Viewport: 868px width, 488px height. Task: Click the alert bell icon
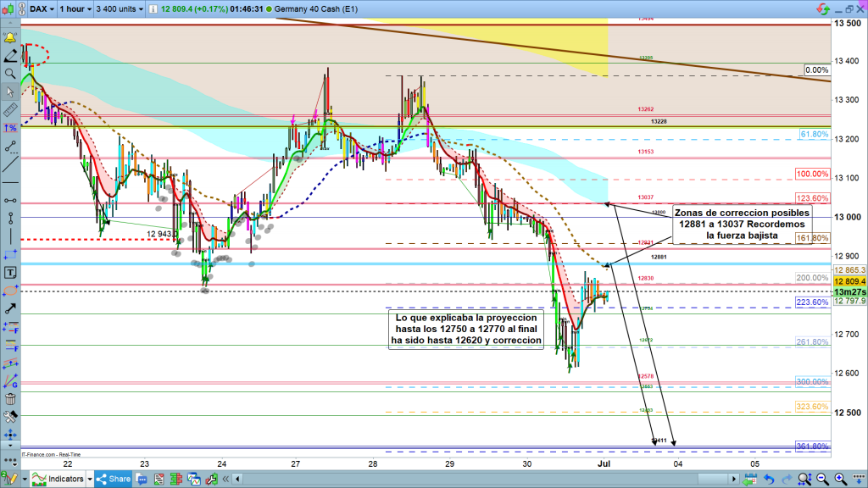(x=11, y=38)
